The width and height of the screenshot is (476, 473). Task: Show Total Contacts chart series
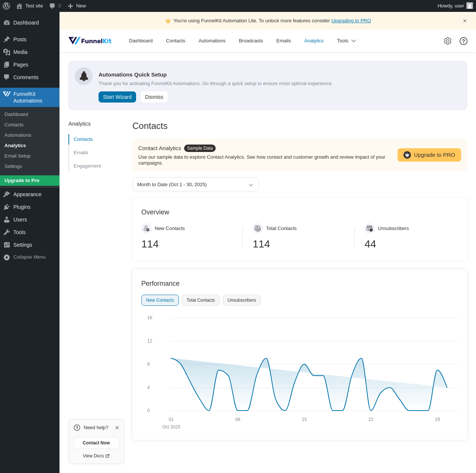pyautogui.click(x=200, y=300)
